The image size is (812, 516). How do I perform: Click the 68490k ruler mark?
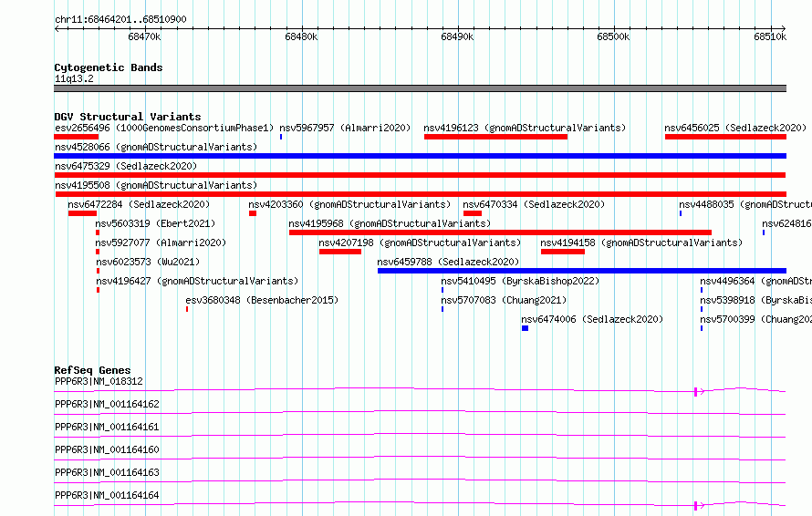457,36
